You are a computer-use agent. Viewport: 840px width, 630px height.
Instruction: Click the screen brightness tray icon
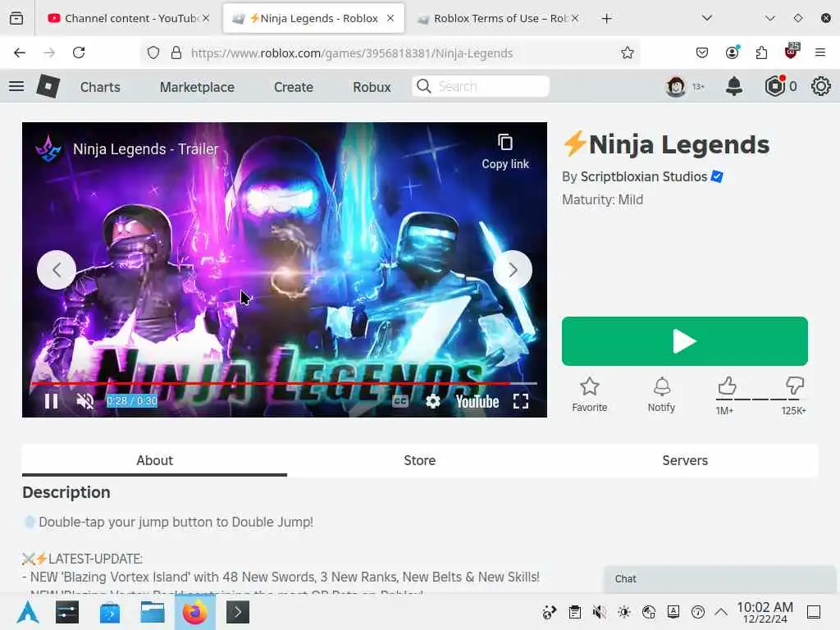(x=624, y=612)
